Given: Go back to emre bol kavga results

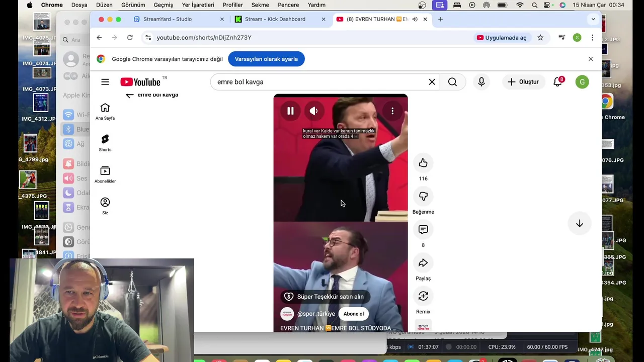Looking at the screenshot, I should 130,95.
